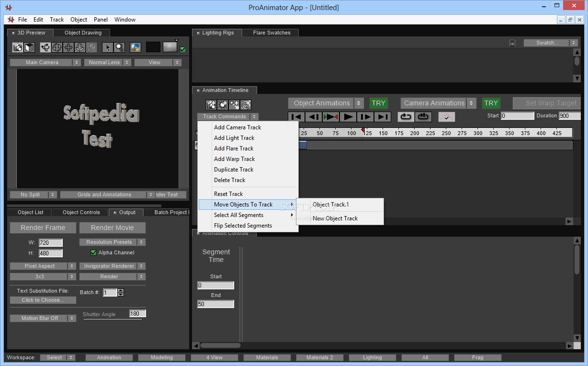Click the Click to Choose... button
The height and width of the screenshot is (366, 588).
tap(43, 300)
